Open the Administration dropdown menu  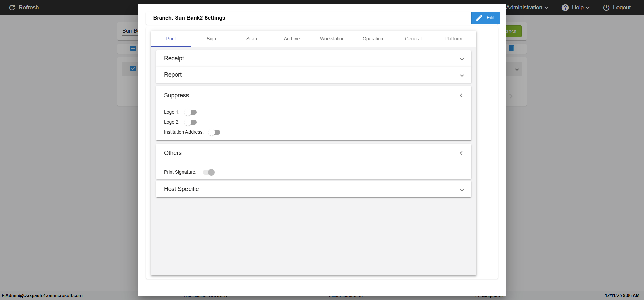coord(527,8)
